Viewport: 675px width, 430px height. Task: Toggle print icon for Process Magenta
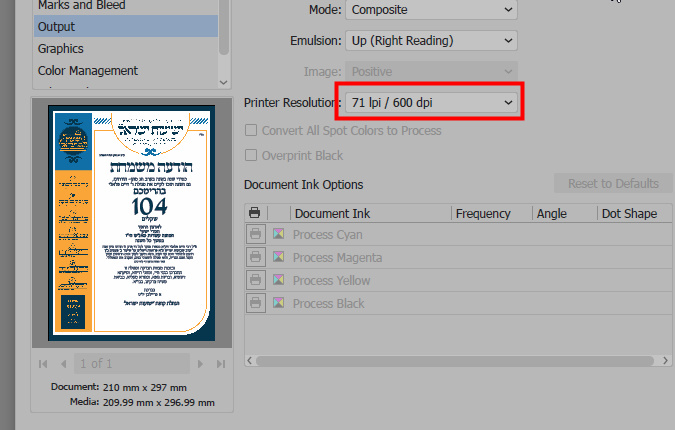(x=255, y=257)
